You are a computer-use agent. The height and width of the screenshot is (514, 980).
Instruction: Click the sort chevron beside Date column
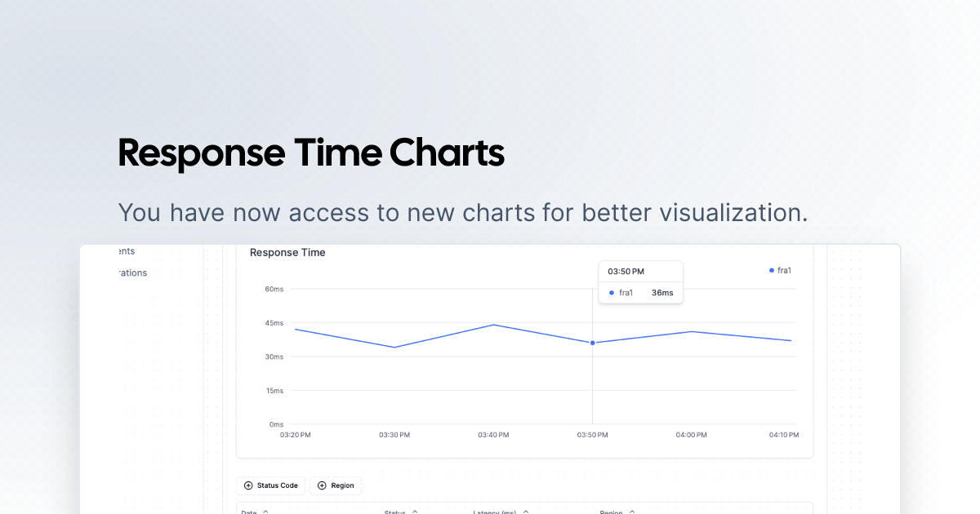click(x=265, y=512)
